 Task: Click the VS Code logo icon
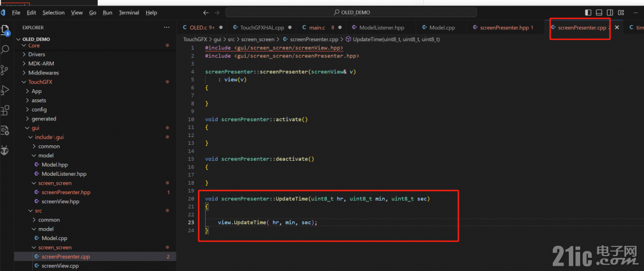pos(4,13)
